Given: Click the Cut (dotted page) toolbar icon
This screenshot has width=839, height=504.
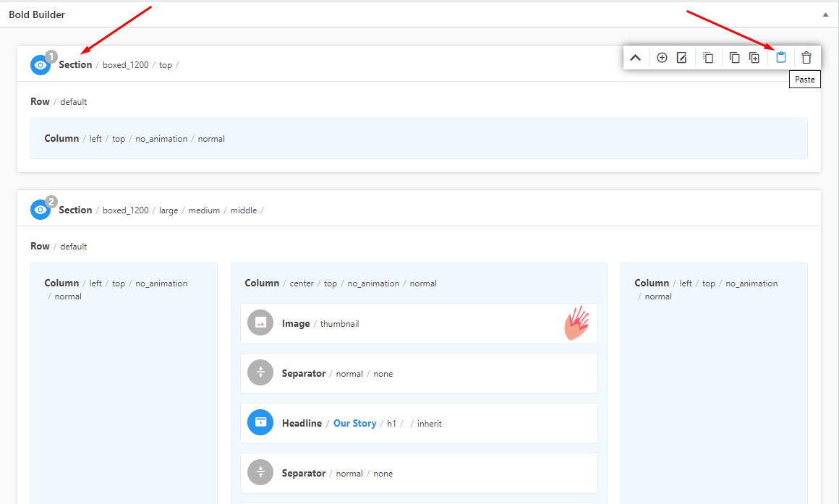Looking at the screenshot, I should [708, 58].
